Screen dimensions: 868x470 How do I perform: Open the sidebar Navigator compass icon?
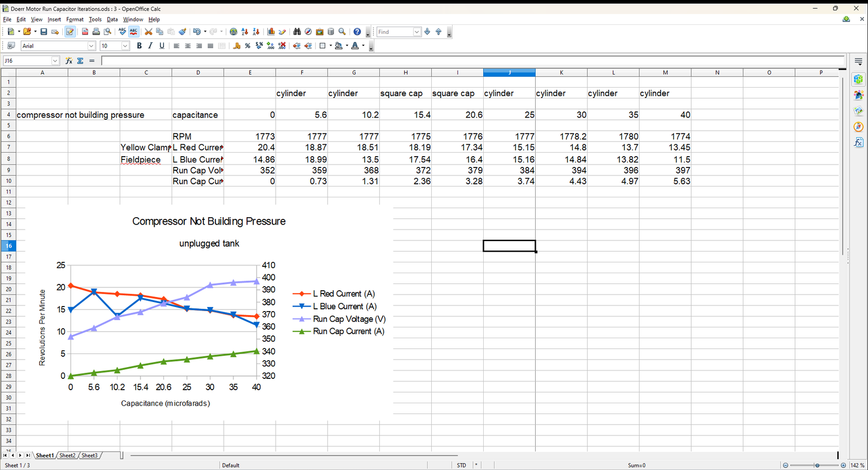click(858, 127)
